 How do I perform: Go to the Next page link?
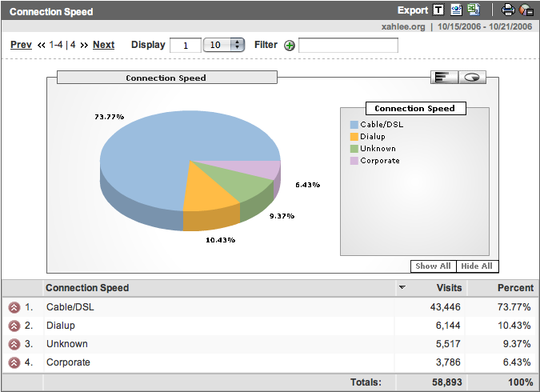pos(103,45)
